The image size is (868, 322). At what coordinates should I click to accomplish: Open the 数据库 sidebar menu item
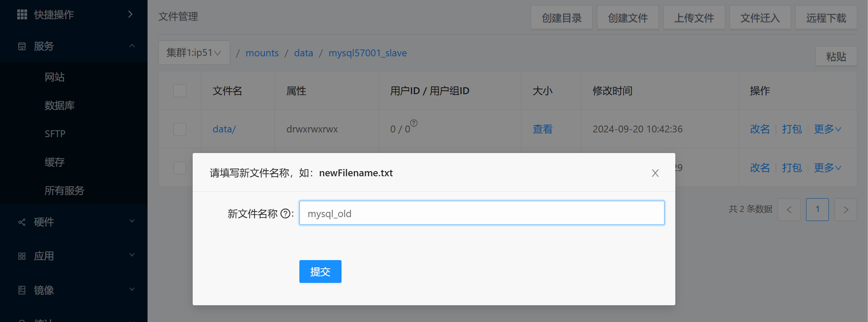(x=60, y=105)
